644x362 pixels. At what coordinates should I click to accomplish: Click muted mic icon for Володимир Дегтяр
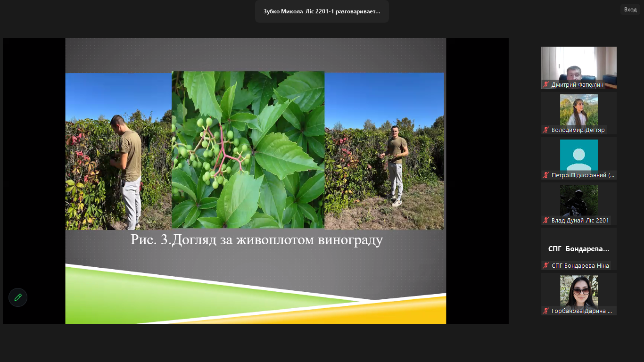tap(546, 130)
